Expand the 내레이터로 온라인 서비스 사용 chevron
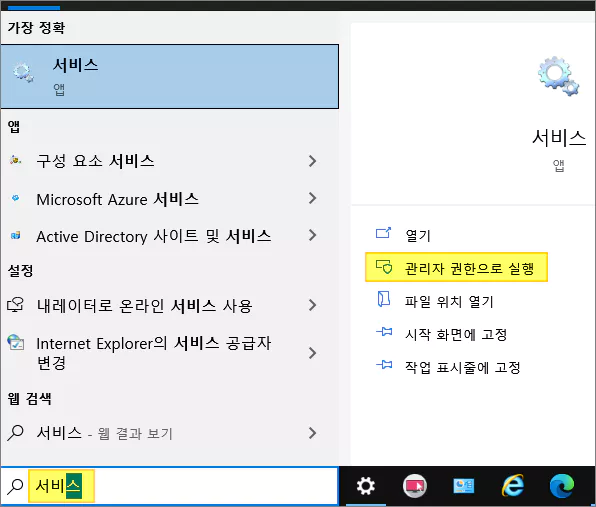 click(312, 305)
